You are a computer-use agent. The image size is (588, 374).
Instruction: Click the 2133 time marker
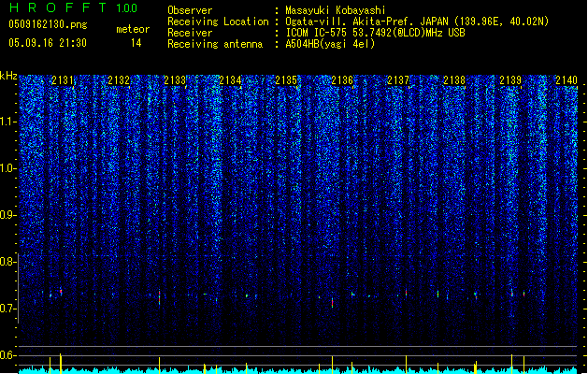[175, 80]
